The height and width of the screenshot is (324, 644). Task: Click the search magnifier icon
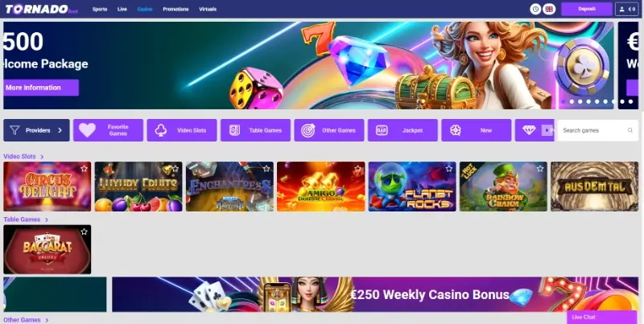click(x=630, y=130)
